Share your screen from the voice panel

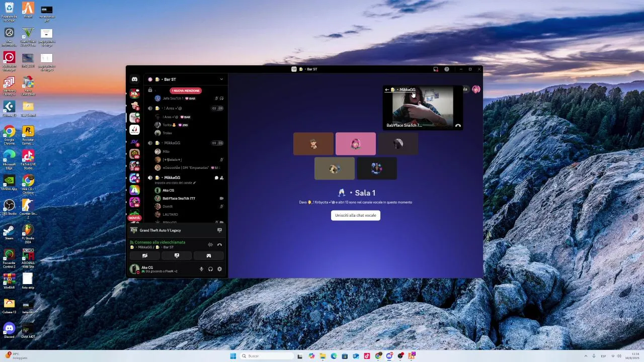[177, 256]
